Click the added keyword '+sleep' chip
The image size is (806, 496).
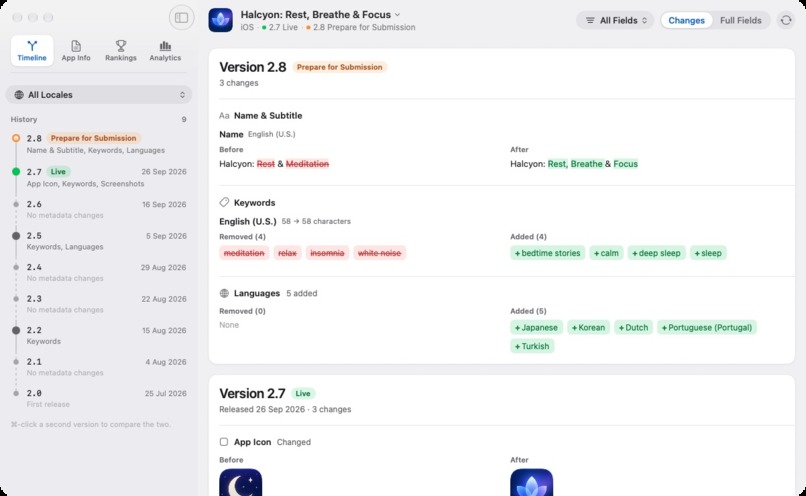pos(708,253)
